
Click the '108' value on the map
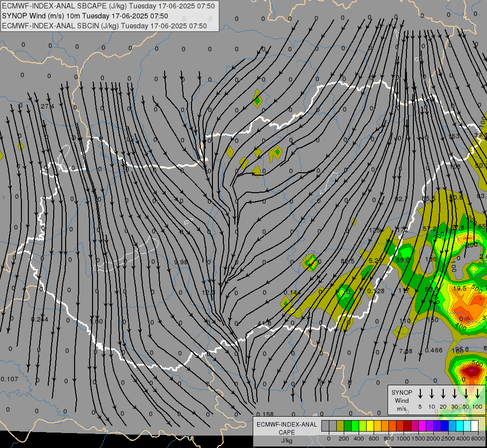(x=455, y=166)
